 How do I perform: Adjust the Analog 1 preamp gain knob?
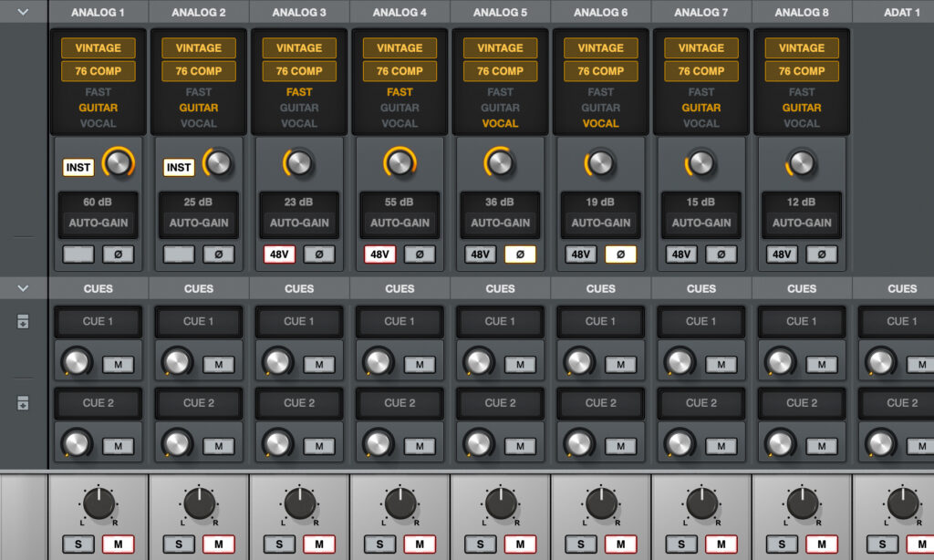[118, 162]
